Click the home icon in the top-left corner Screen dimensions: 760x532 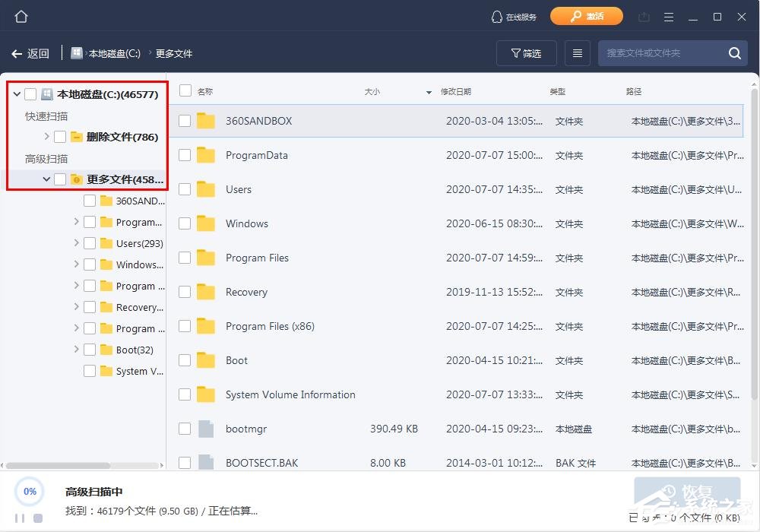pyautogui.click(x=21, y=15)
